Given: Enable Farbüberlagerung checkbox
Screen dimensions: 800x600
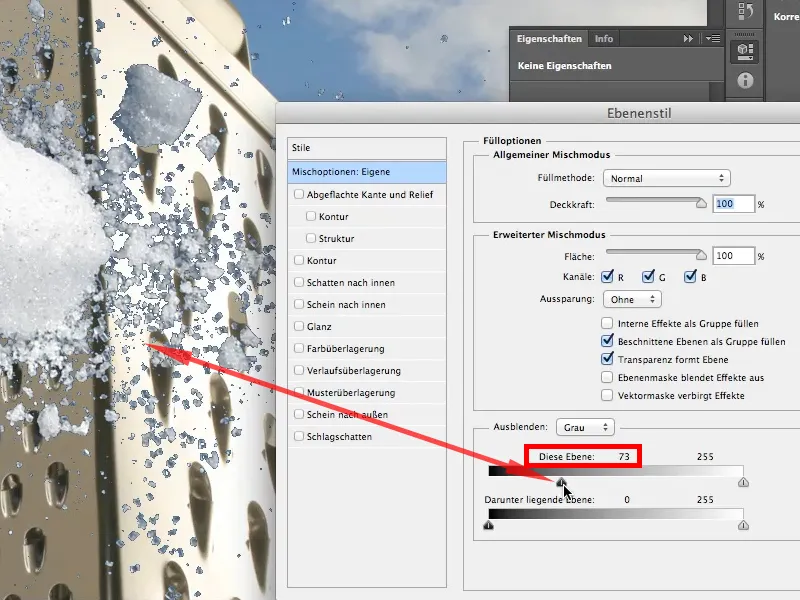Looking at the screenshot, I should tap(299, 348).
